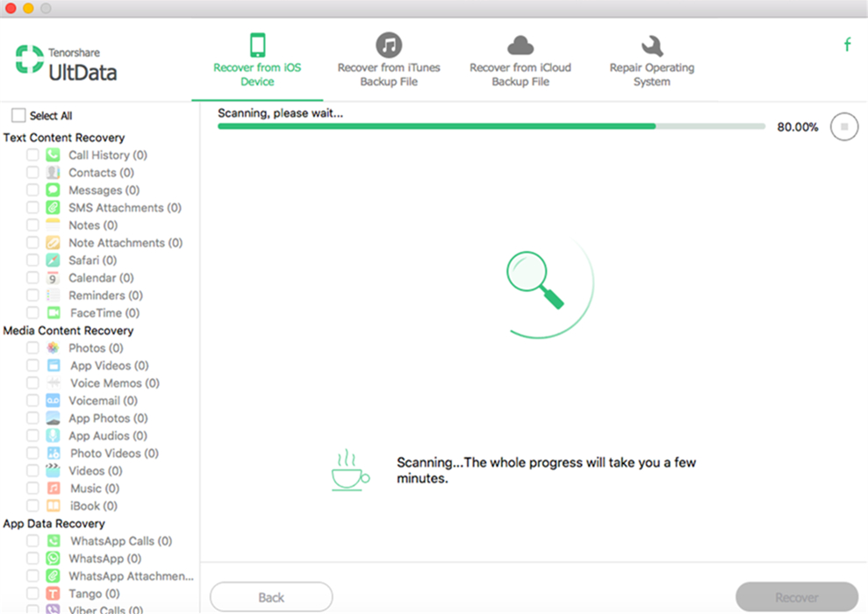The image size is (868, 614).
Task: Click the Calendar icon in sidebar
Action: click(x=54, y=277)
